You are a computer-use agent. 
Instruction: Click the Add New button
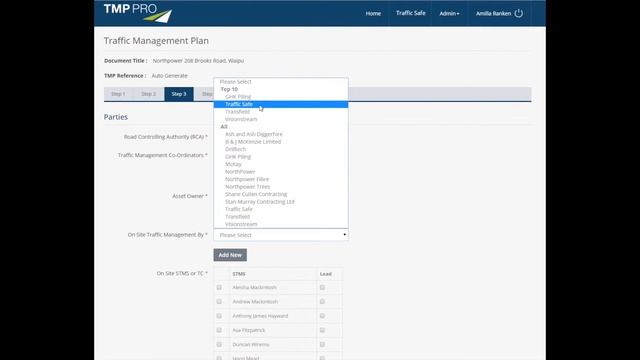[x=230, y=255]
